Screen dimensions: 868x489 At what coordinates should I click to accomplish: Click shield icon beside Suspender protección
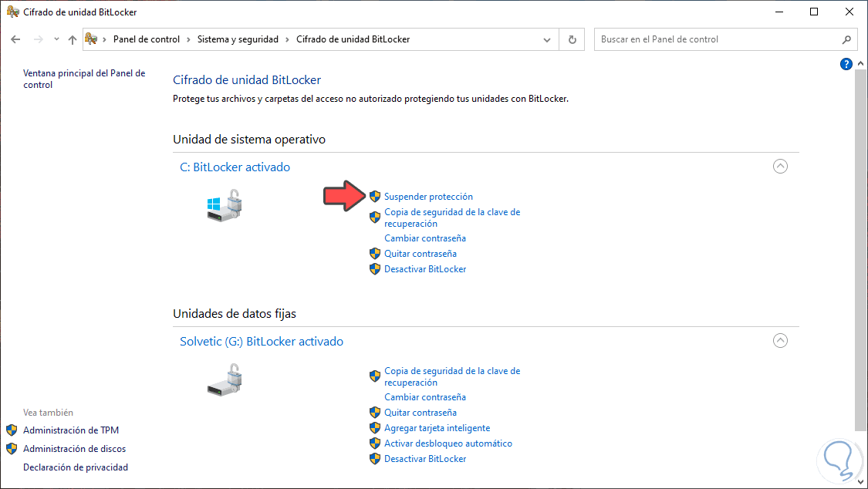pyautogui.click(x=375, y=197)
